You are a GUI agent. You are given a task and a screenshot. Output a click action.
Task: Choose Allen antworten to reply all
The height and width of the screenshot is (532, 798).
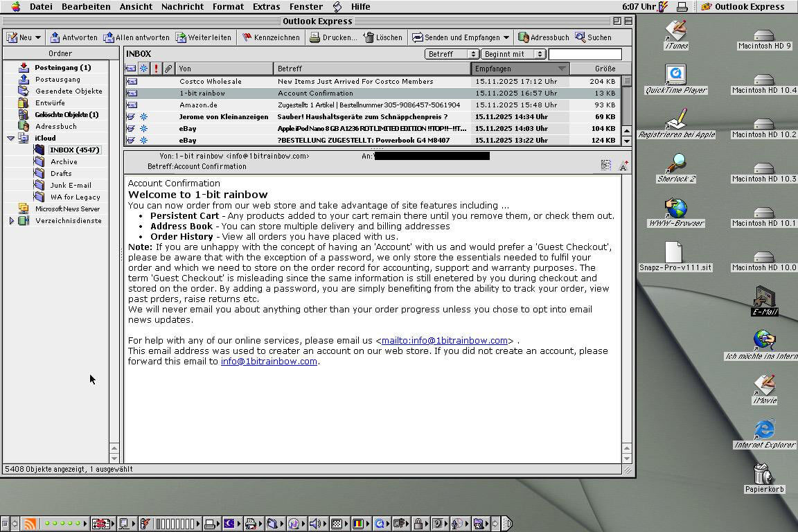click(136, 37)
